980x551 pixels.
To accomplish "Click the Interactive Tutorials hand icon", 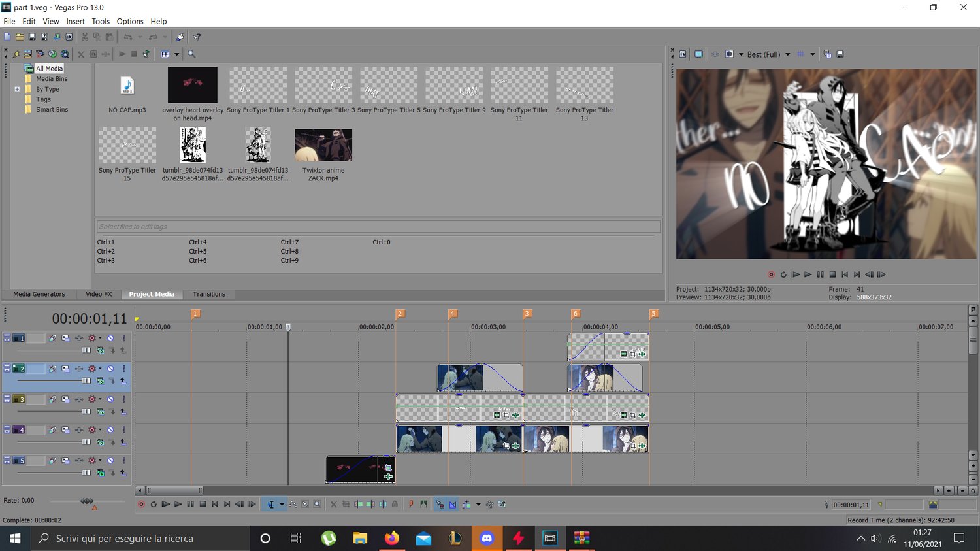I will click(x=180, y=37).
